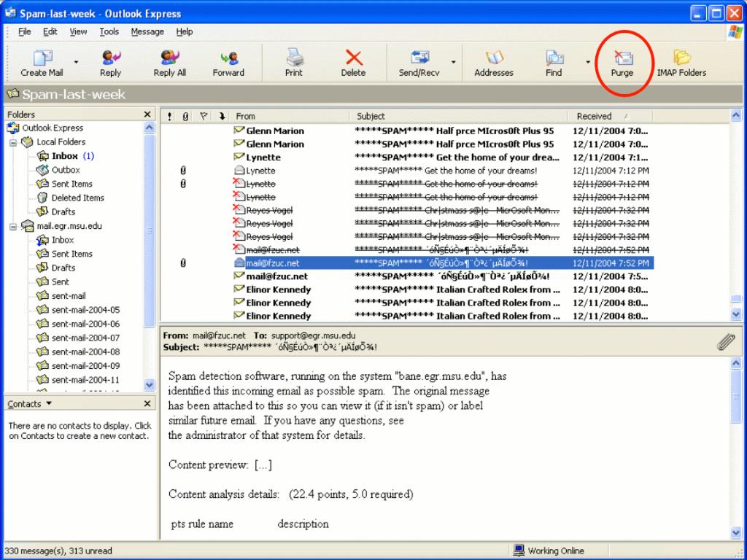Click the preview pane scroll-down arrow
747x560 pixels.
[x=736, y=532]
